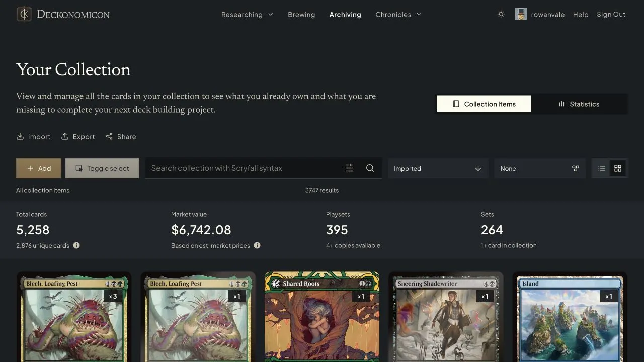Click the Export button

click(x=78, y=137)
